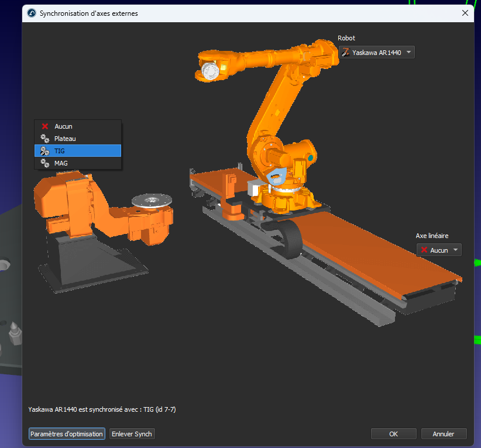Open Paramètres d'optimisation

(67, 434)
